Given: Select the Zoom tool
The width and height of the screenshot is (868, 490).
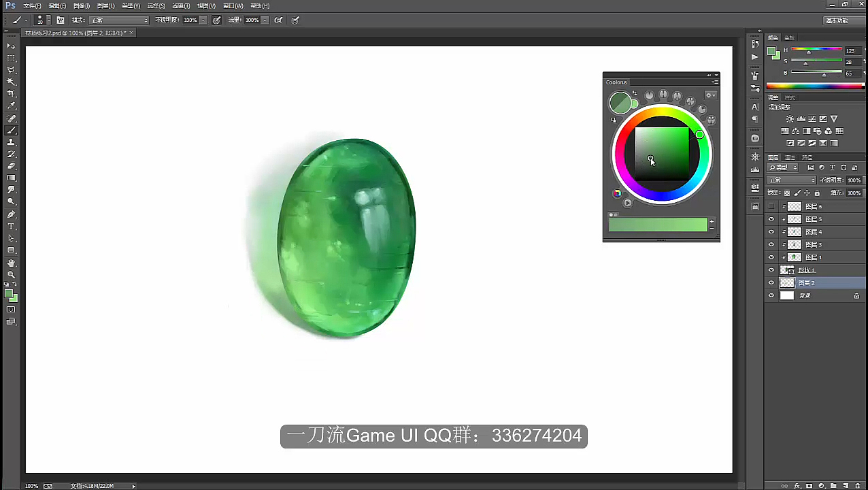Looking at the screenshot, I should pyautogui.click(x=11, y=274).
